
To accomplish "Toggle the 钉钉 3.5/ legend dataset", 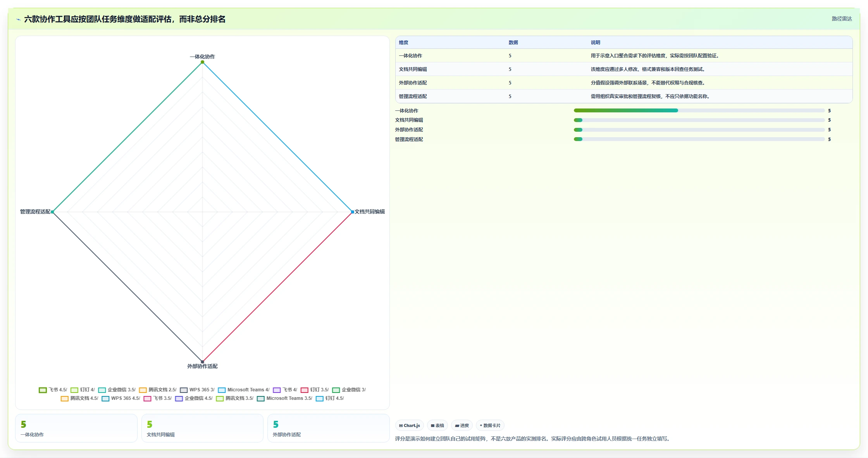I will [315, 390].
